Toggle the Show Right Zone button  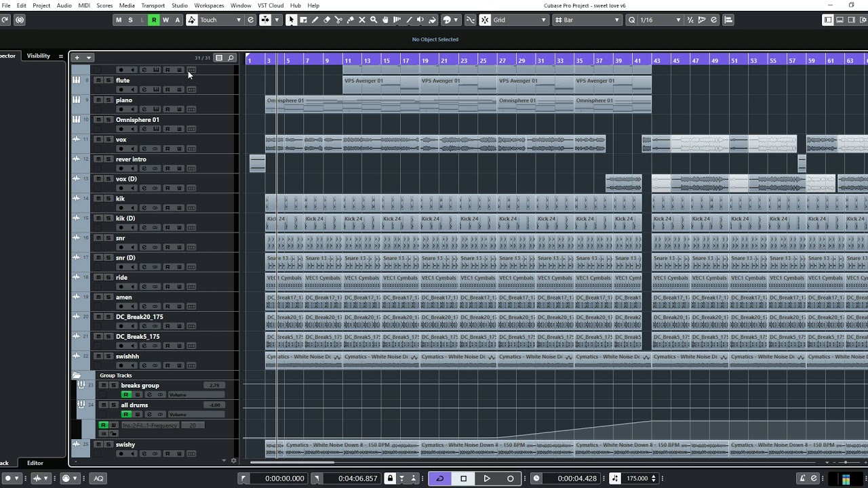[x=851, y=20]
